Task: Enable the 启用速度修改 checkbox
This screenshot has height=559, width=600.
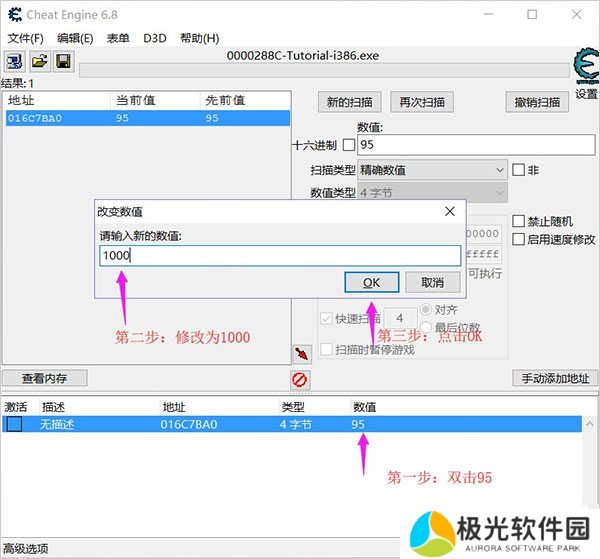Action: 518,239
